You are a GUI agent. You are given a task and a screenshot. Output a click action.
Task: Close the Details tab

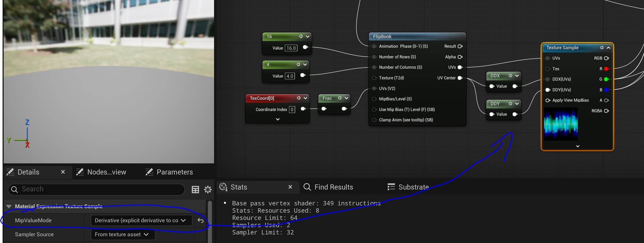(63, 172)
